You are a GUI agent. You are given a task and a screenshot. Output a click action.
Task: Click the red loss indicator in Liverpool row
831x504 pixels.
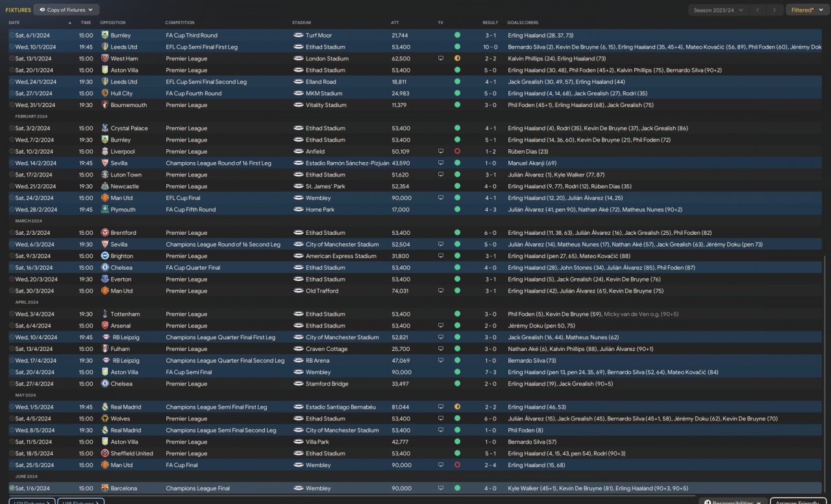click(457, 152)
